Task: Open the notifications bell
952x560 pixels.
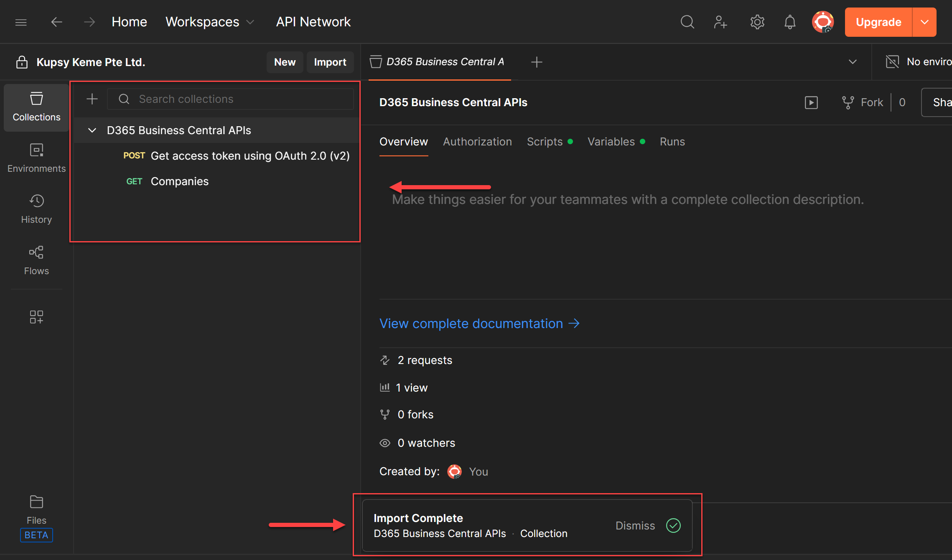Action: [x=789, y=22]
